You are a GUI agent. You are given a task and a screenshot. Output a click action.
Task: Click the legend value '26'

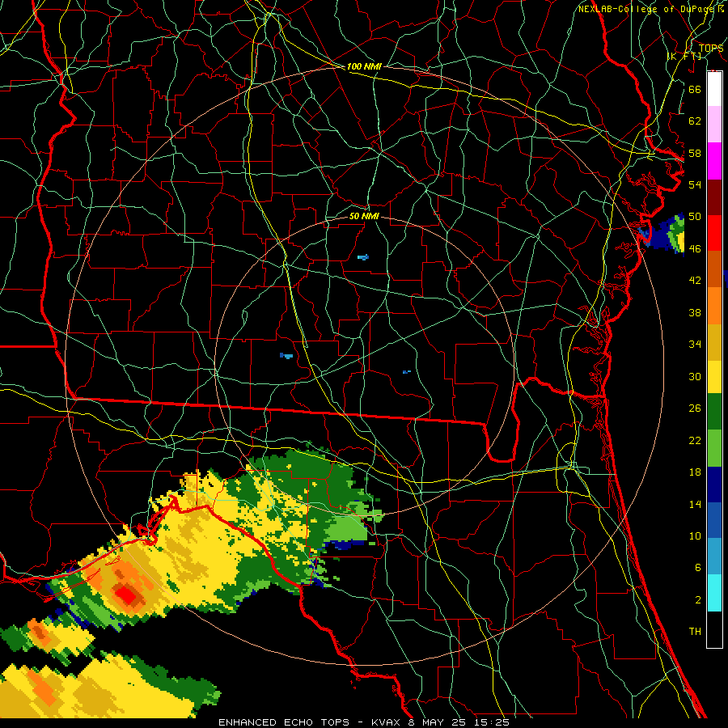tap(695, 408)
